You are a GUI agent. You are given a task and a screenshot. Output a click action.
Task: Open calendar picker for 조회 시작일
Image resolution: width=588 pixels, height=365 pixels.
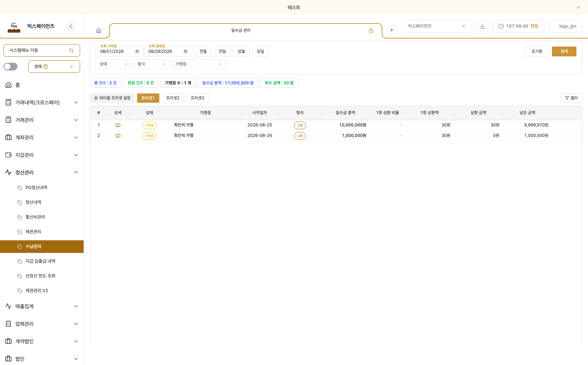137,51
